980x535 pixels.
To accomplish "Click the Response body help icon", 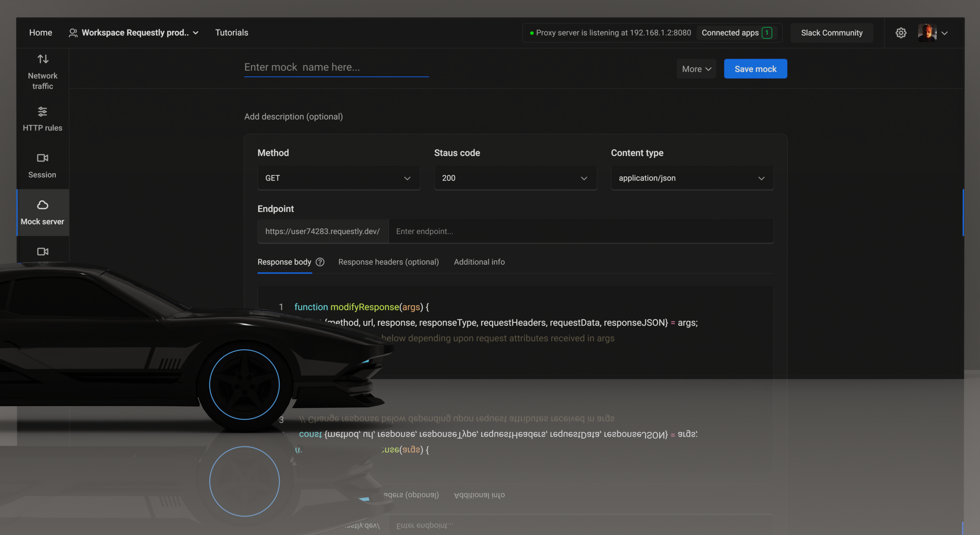I will (x=319, y=262).
